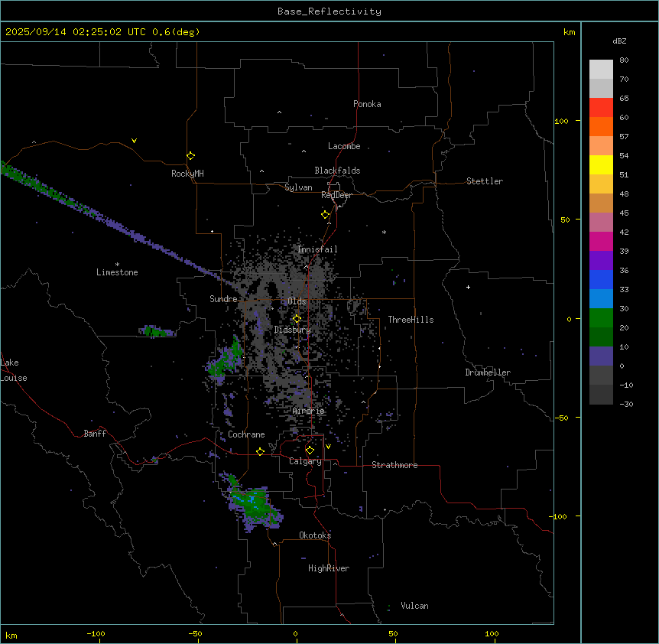Click the Banff label
The height and width of the screenshot is (644, 659).
click(x=95, y=434)
